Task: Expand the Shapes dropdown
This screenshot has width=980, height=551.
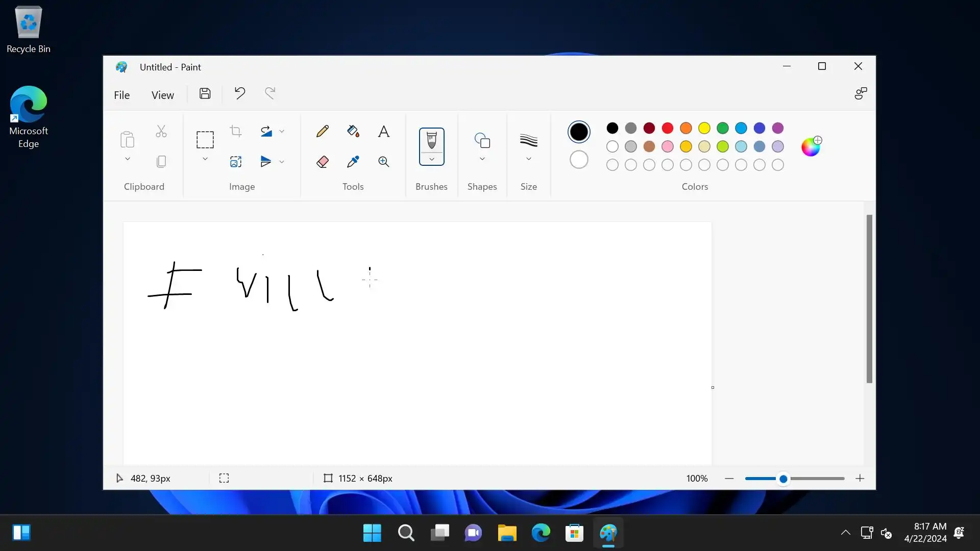Action: 482,159
